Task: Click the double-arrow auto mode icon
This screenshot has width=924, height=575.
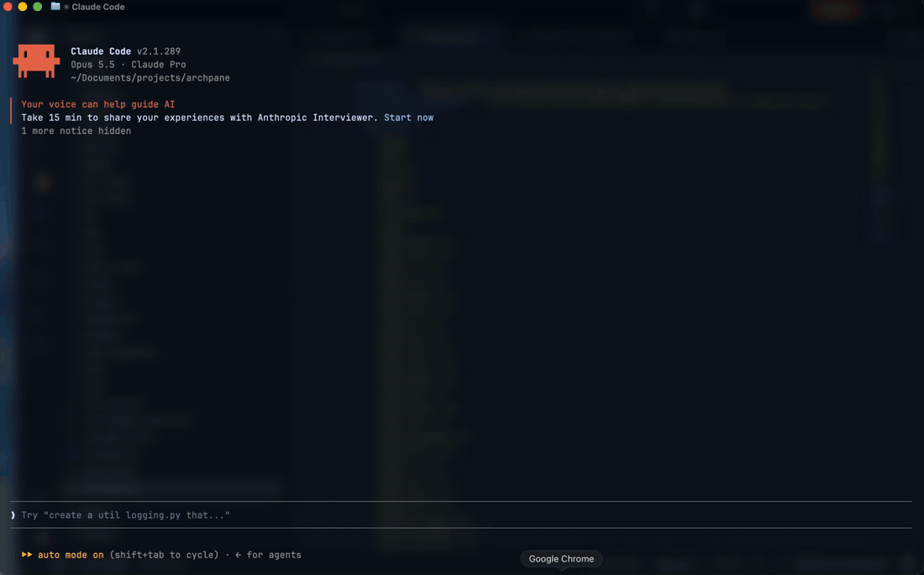Action: point(27,554)
